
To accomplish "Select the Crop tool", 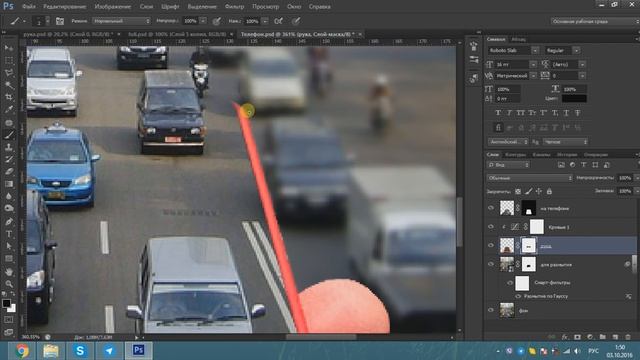I will [9, 97].
